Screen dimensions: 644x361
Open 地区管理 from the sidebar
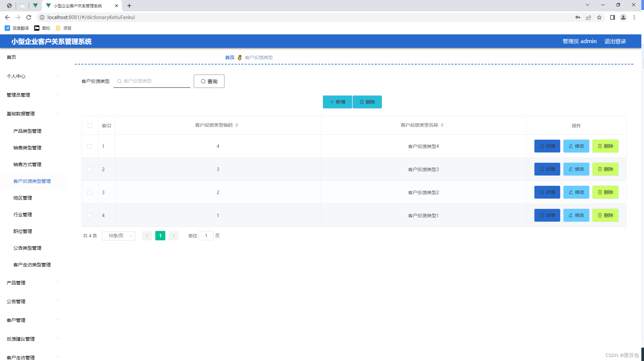(22, 198)
